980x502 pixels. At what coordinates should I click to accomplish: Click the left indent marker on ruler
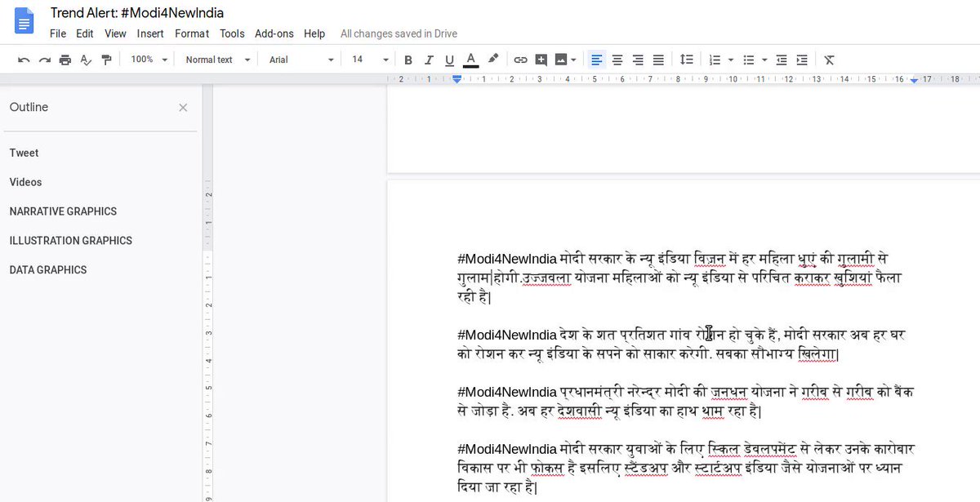coord(457,79)
